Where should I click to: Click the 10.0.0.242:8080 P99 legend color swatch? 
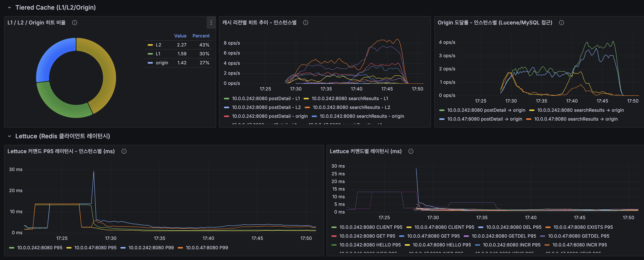pyautogui.click(x=123, y=248)
